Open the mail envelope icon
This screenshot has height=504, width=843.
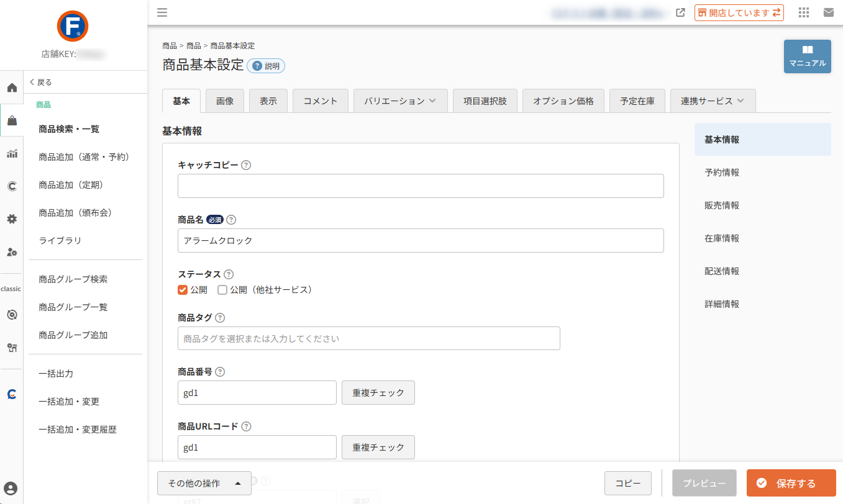829,12
